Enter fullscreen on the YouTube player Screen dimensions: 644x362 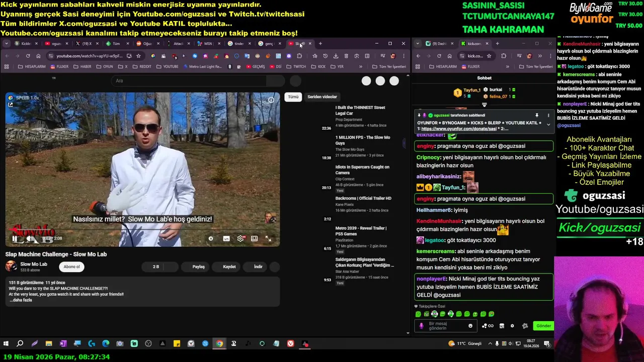pos(268,239)
